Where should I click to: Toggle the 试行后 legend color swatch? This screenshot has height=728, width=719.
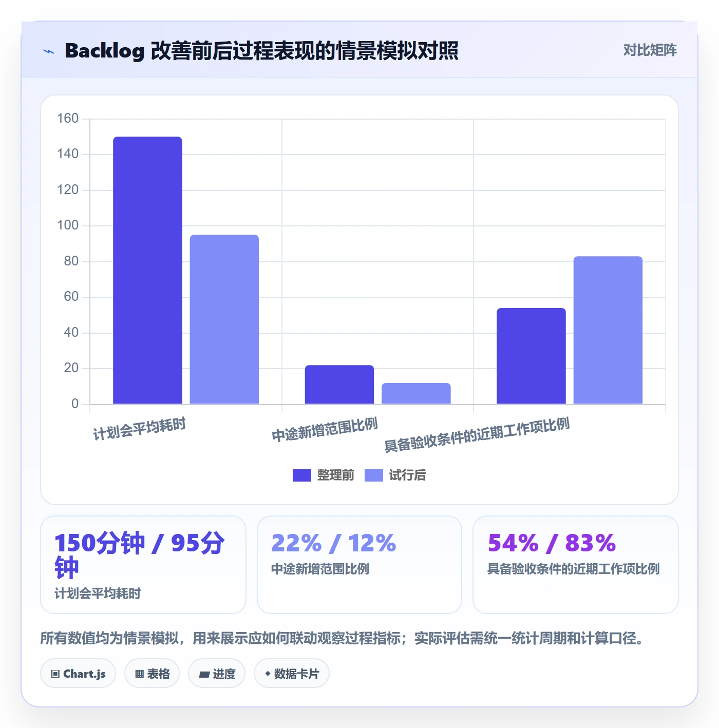click(x=374, y=475)
